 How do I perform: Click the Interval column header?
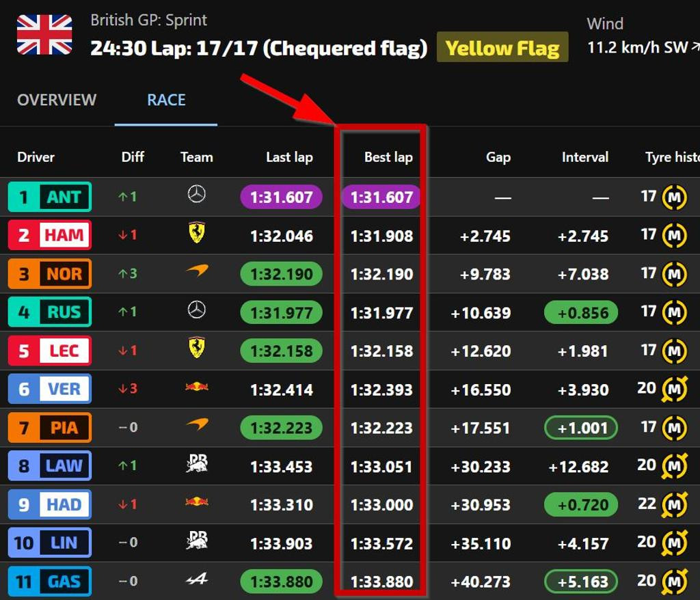pos(585,157)
